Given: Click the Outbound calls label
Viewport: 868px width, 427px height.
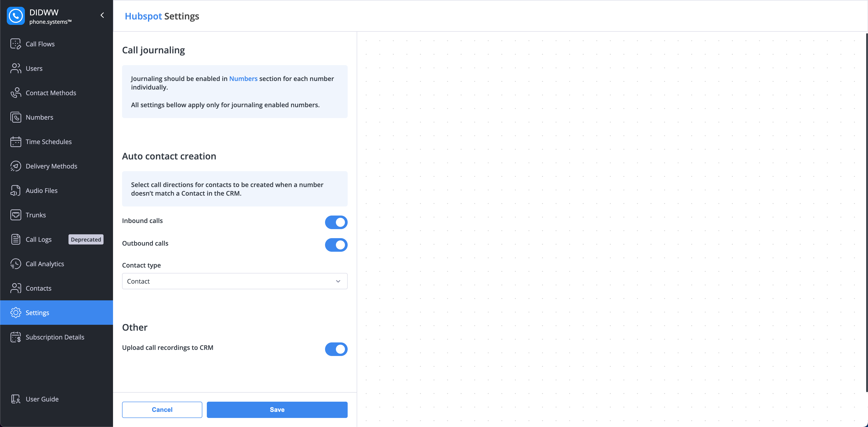Looking at the screenshot, I should [x=145, y=243].
